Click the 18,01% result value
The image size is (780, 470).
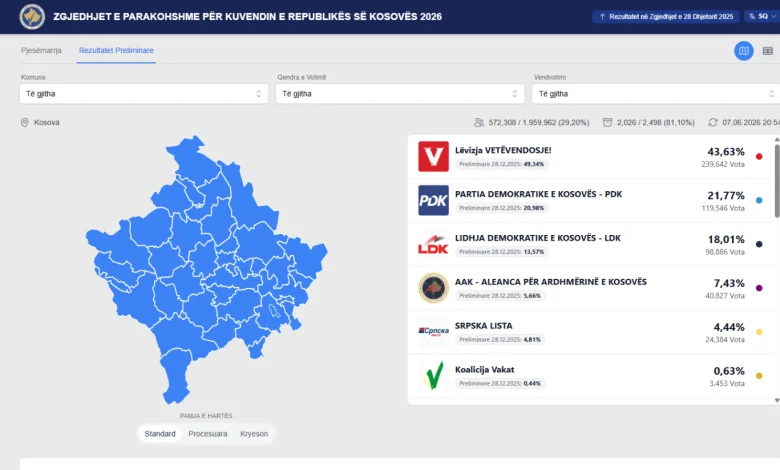[726, 239]
